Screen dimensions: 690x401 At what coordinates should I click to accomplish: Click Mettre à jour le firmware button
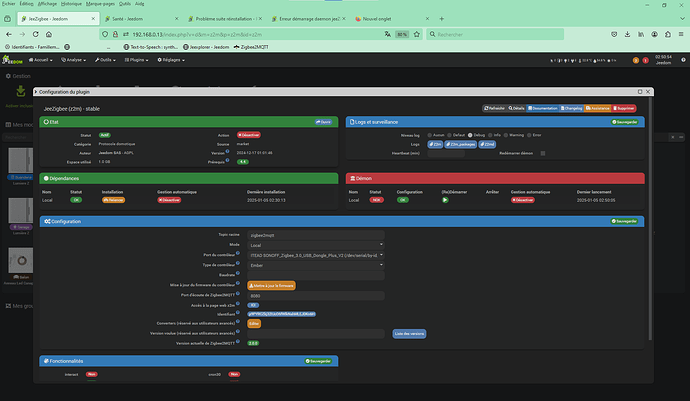[x=272, y=285]
